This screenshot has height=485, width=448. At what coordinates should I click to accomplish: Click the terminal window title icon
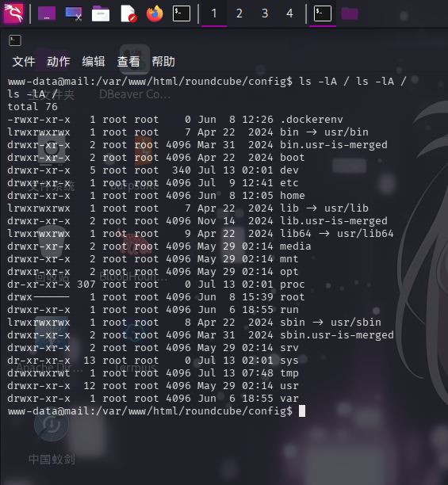coord(15,40)
